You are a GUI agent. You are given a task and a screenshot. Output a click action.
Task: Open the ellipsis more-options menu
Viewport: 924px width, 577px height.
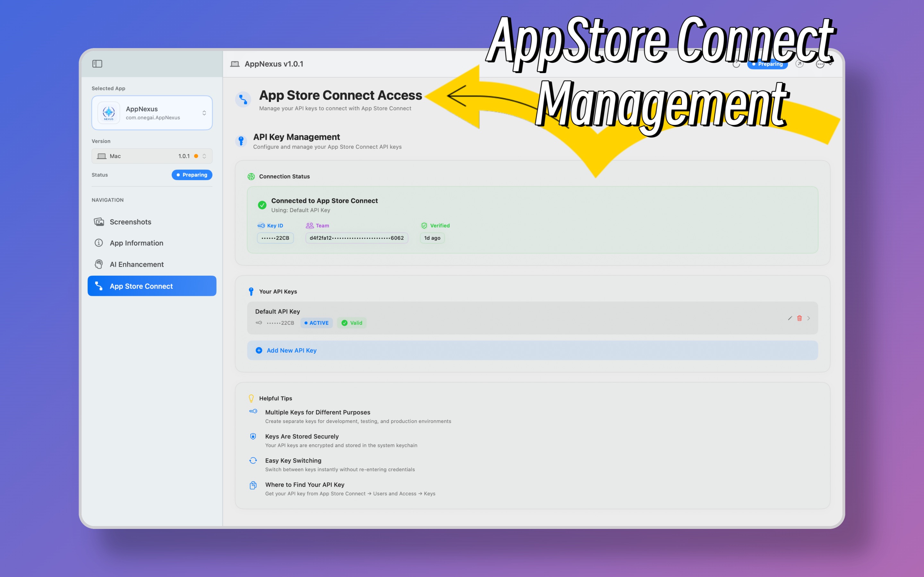click(820, 64)
